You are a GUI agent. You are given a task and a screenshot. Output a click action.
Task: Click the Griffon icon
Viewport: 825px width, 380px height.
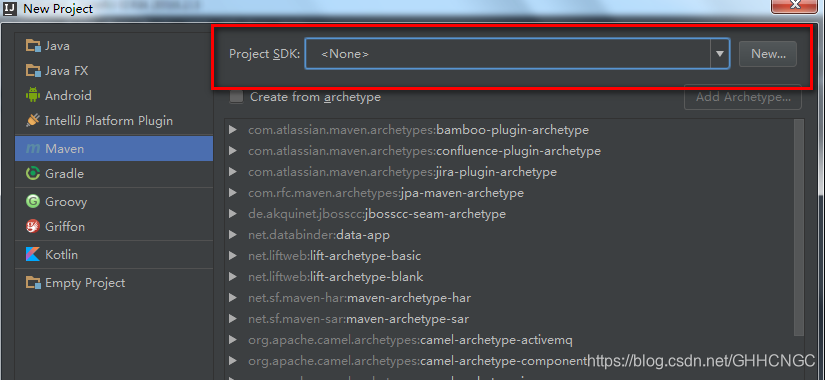pos(33,226)
